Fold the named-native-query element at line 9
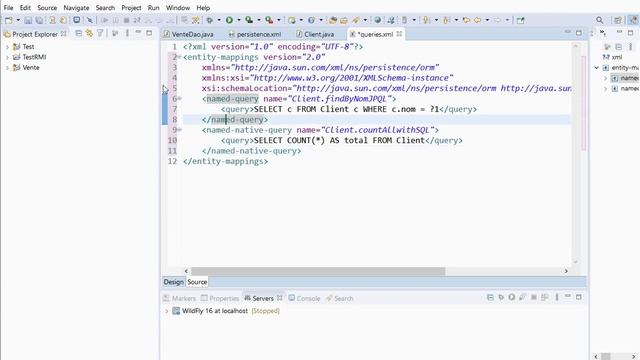Image resolution: width=640 pixels, height=360 pixels. [x=180, y=130]
